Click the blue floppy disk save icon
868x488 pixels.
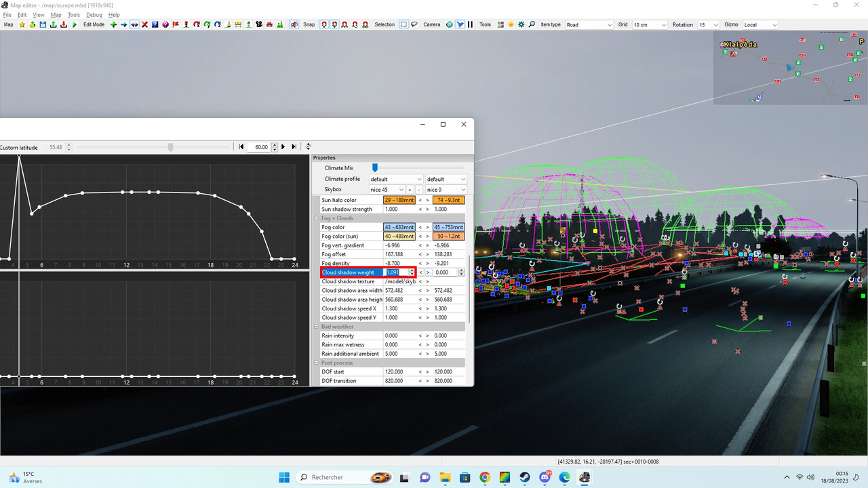[x=43, y=24]
